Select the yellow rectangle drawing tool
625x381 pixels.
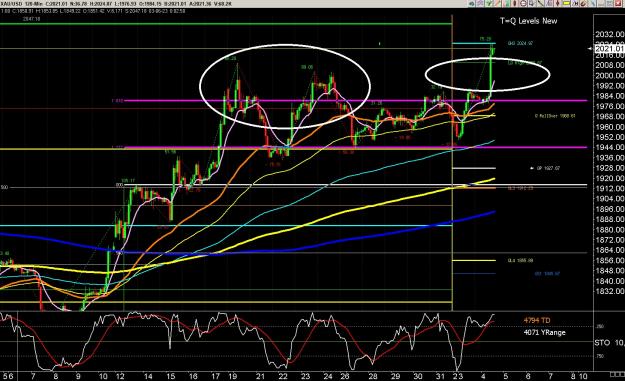click(566, 4)
